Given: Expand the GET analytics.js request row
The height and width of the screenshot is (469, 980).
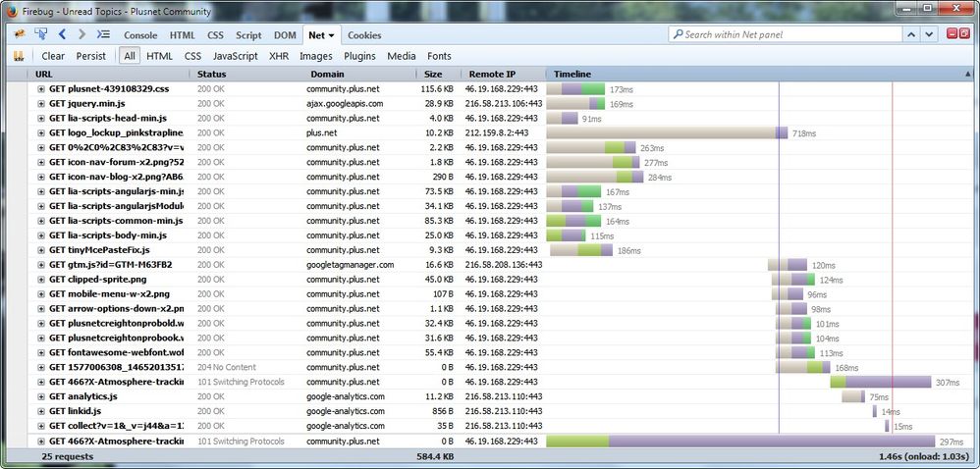Looking at the screenshot, I should point(41,396).
